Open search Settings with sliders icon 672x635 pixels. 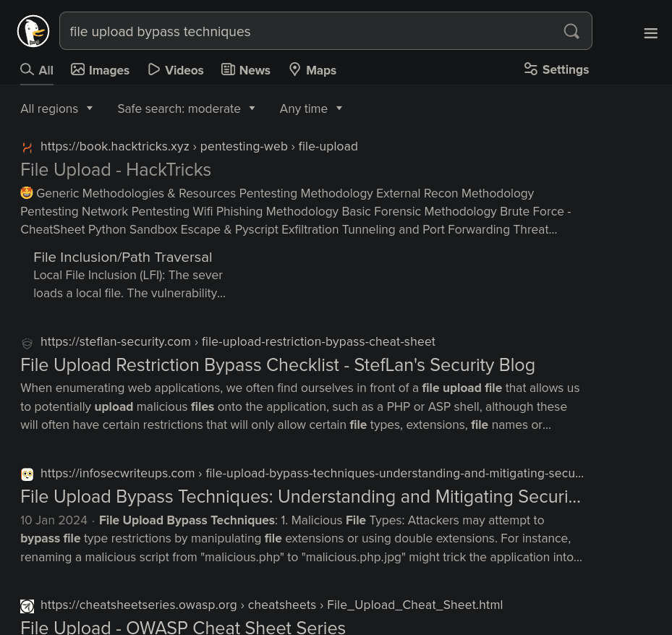click(x=556, y=69)
